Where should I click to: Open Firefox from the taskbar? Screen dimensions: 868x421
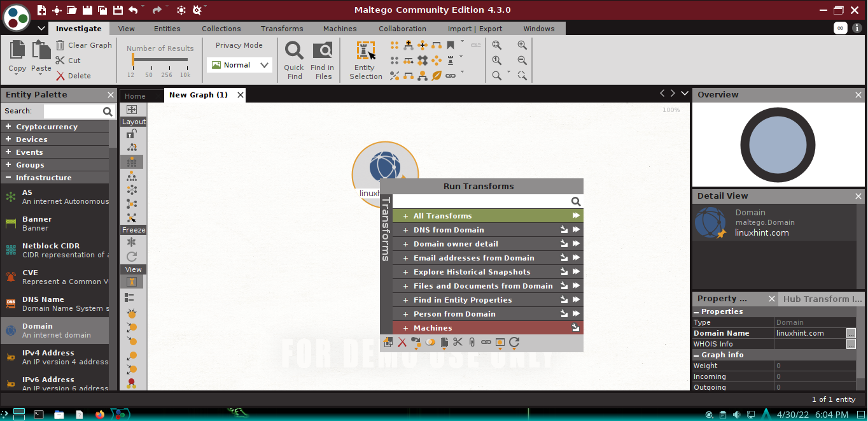pyautogui.click(x=99, y=414)
